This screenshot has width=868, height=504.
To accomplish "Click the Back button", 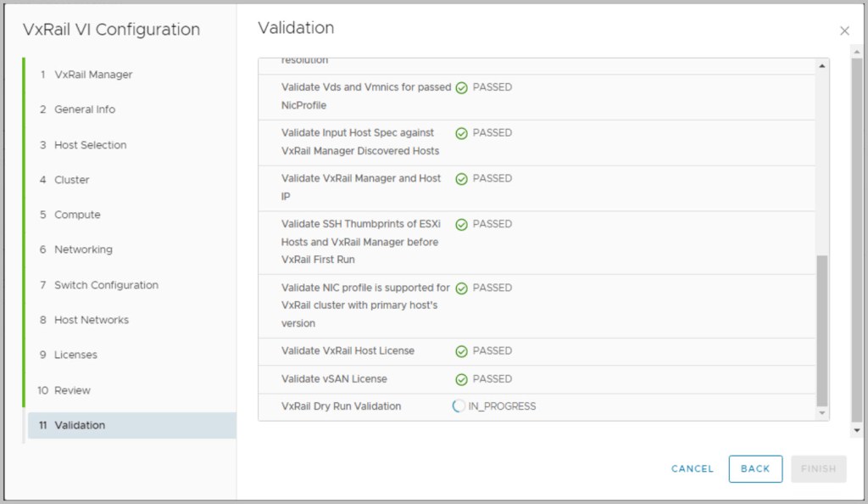I will 755,468.
